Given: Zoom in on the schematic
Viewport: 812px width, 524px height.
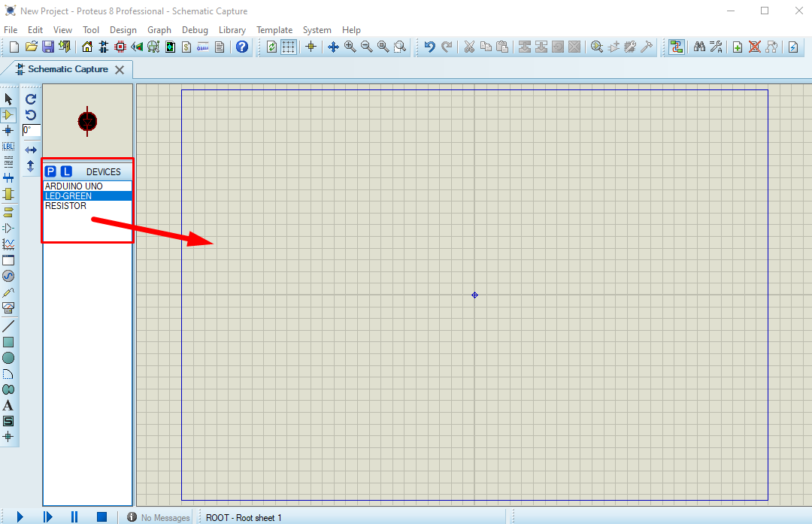Looking at the screenshot, I should click(350, 47).
